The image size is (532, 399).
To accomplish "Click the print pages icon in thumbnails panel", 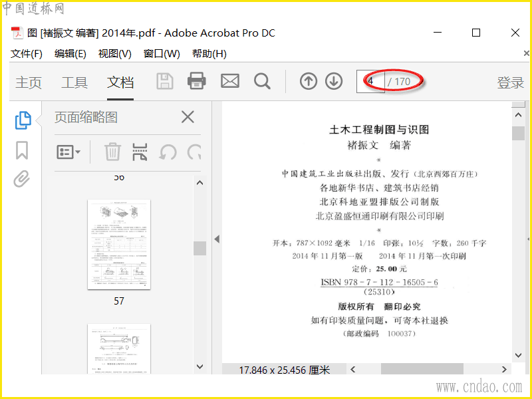I will pyautogui.click(x=140, y=152).
